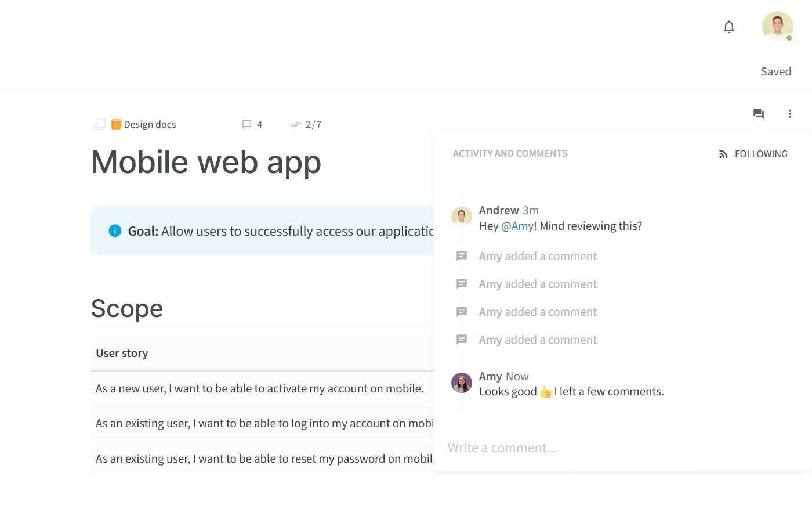
Task: Open the fourth Amy added a comment entry
Action: [x=538, y=340]
